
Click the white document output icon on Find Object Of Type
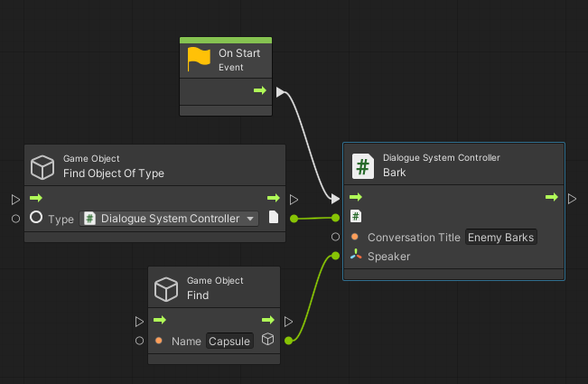(x=274, y=217)
